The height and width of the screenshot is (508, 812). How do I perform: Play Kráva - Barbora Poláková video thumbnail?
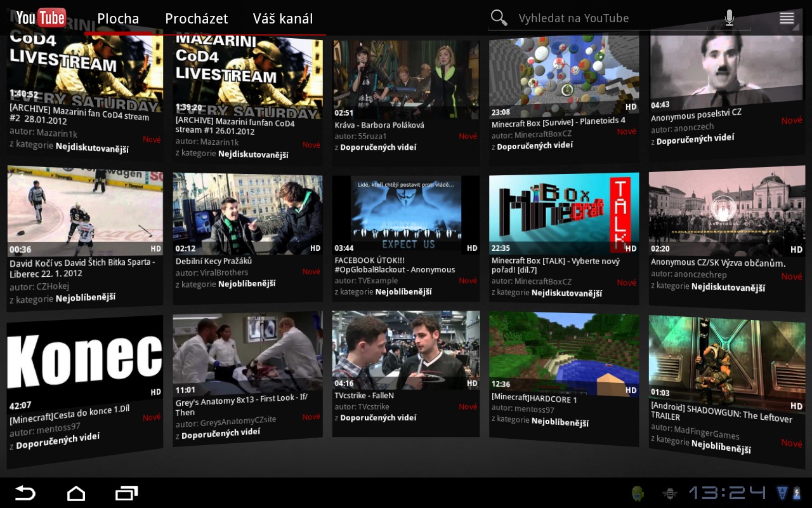coord(405,79)
